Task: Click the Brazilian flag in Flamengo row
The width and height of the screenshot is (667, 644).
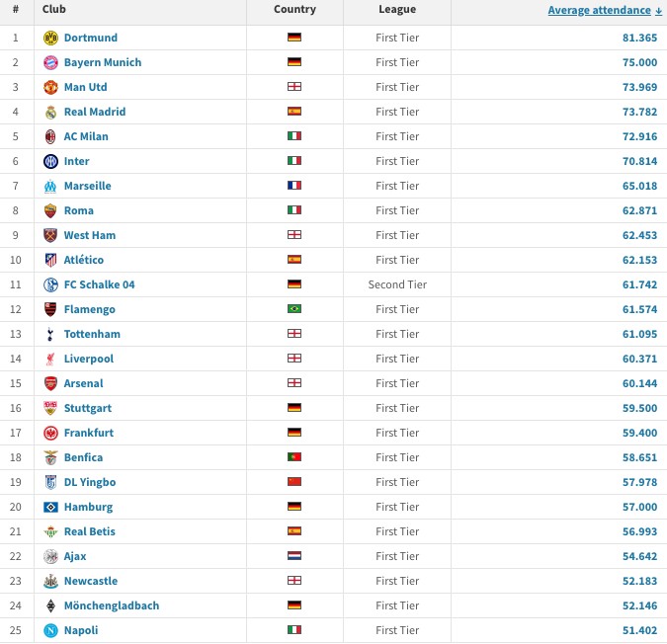Action: click(x=294, y=309)
